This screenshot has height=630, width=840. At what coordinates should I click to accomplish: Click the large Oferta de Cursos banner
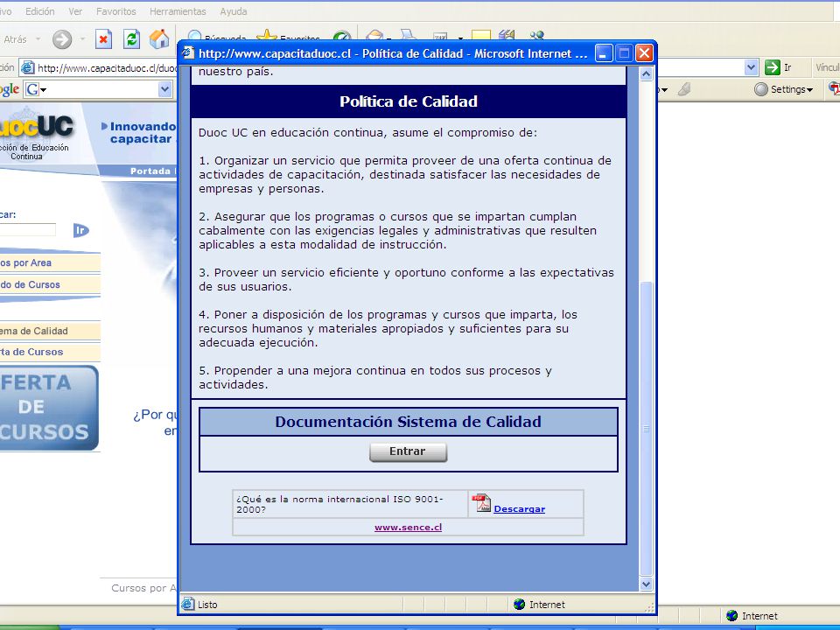coord(49,409)
